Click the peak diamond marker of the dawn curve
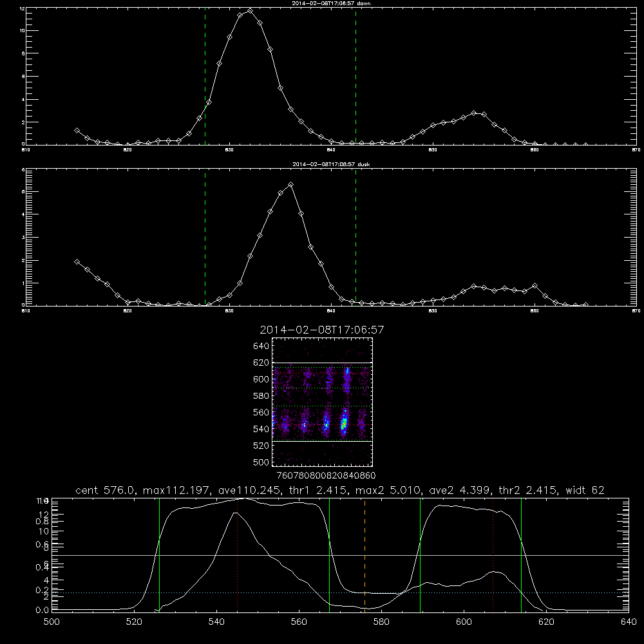Viewport: 644px width, 644px height. [x=250, y=11]
